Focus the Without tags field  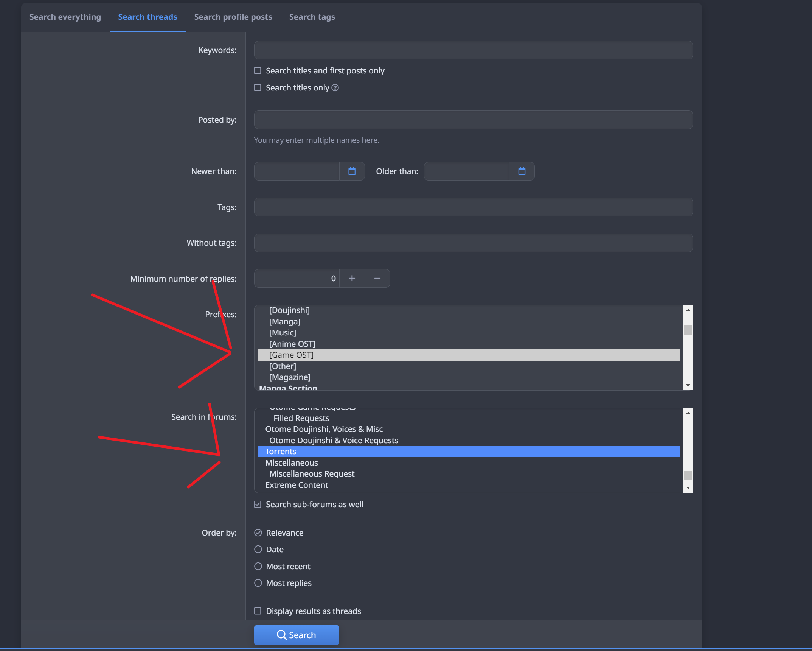[474, 243]
